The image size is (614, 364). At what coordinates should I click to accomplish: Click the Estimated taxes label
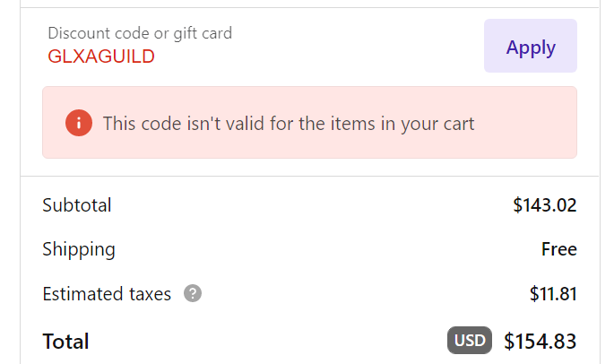(x=107, y=294)
